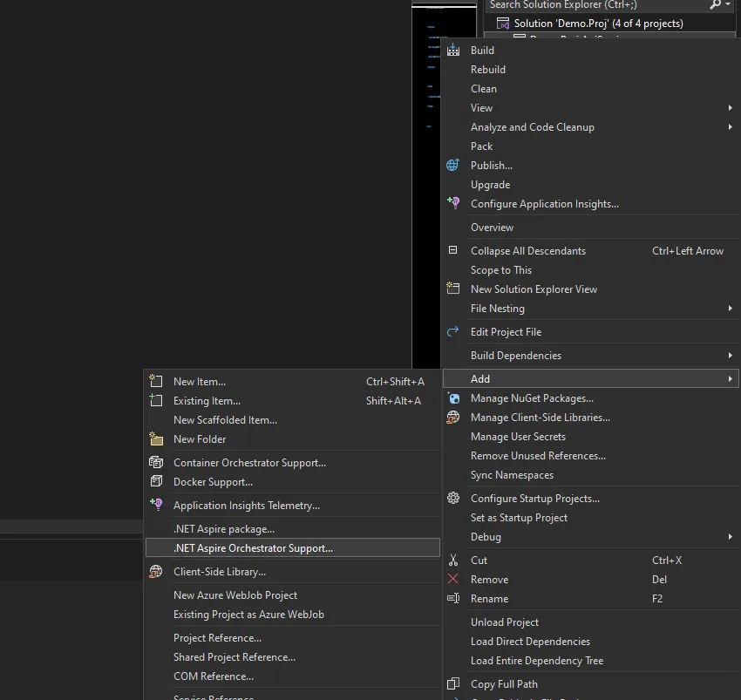Click the Docker Support icon
This screenshot has width=741, height=700.
tap(156, 482)
